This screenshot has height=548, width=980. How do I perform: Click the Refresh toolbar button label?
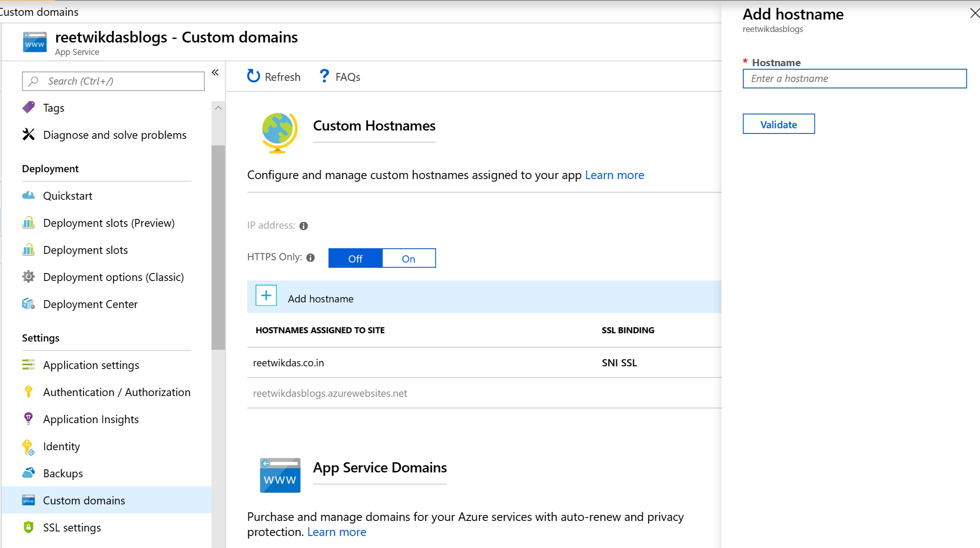coord(283,77)
